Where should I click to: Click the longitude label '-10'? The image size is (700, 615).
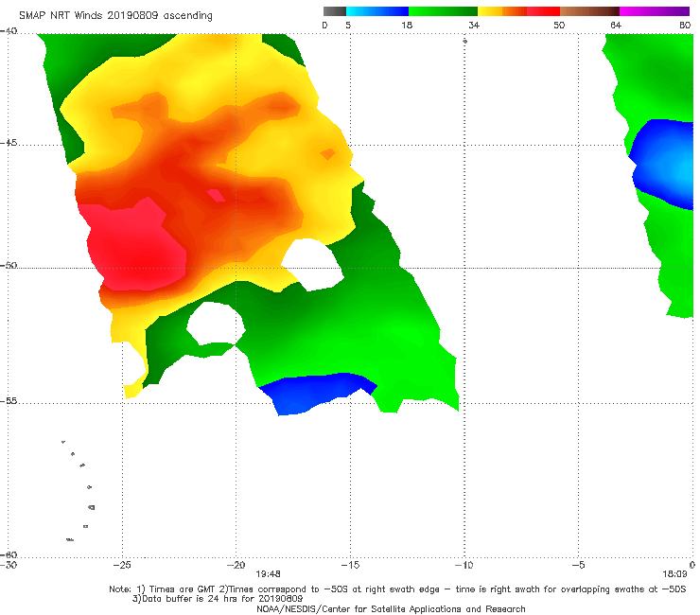[464, 565]
